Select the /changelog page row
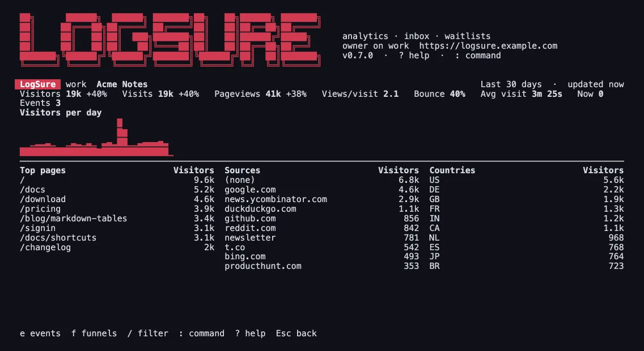644x351 pixels. tap(117, 247)
